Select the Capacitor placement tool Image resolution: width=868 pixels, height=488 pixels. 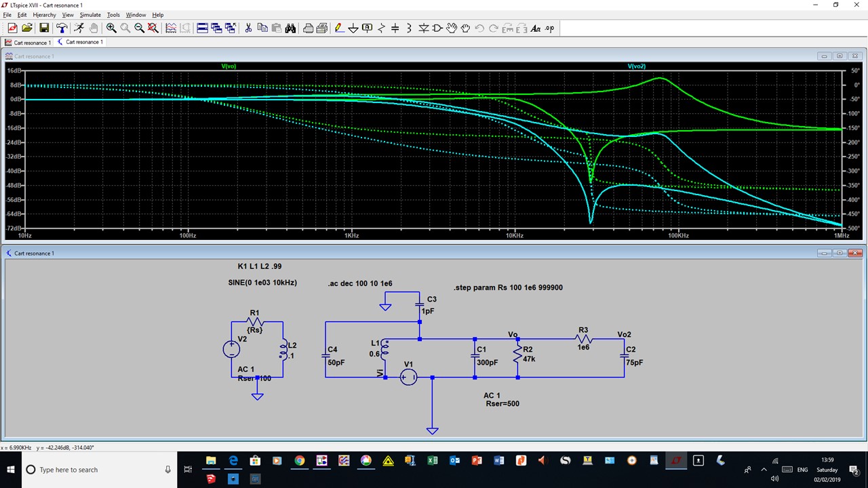tap(395, 28)
